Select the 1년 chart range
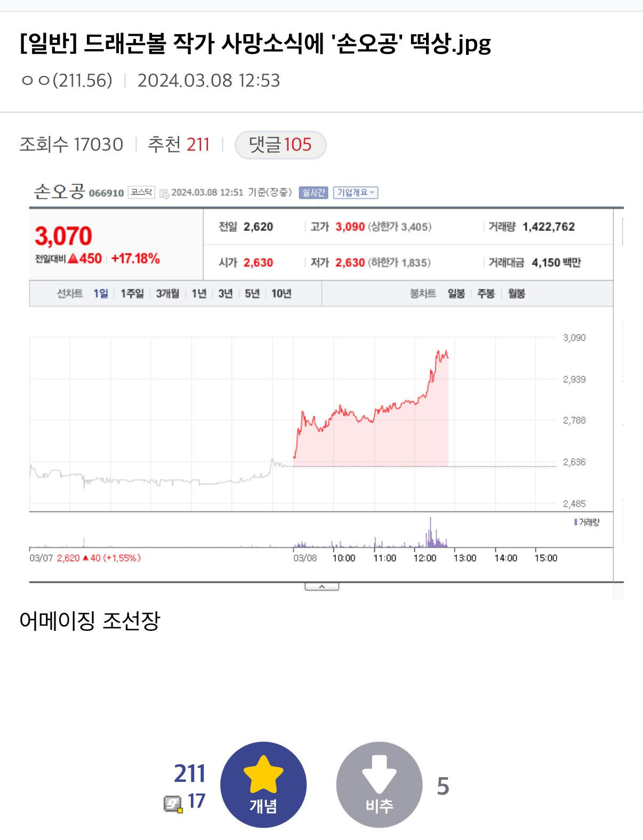This screenshot has width=643, height=840. (x=199, y=293)
